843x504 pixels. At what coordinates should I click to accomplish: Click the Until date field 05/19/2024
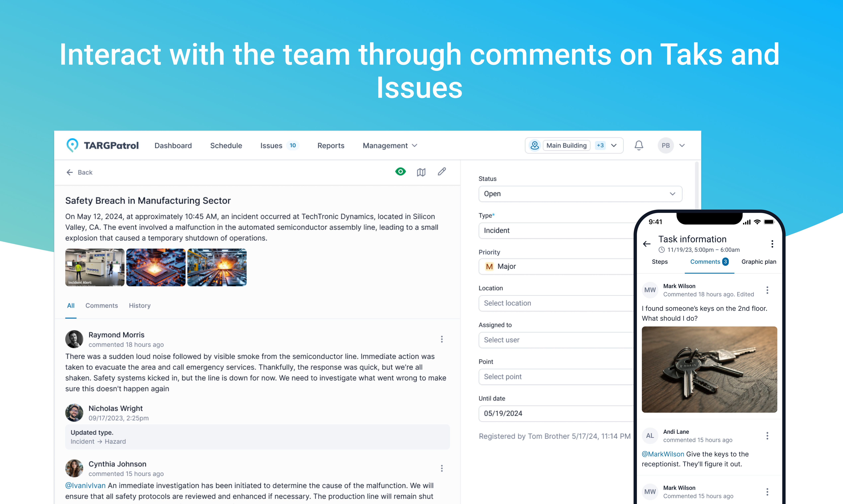pyautogui.click(x=556, y=413)
